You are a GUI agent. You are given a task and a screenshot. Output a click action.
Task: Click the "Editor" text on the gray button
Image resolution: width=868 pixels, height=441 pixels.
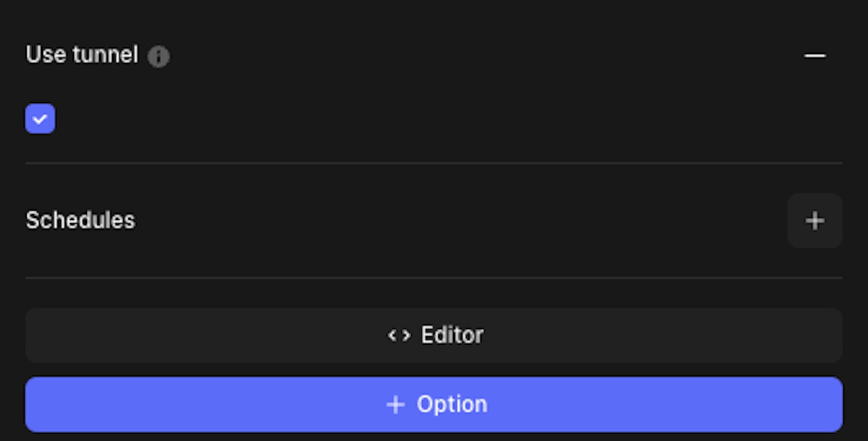pyautogui.click(x=452, y=335)
